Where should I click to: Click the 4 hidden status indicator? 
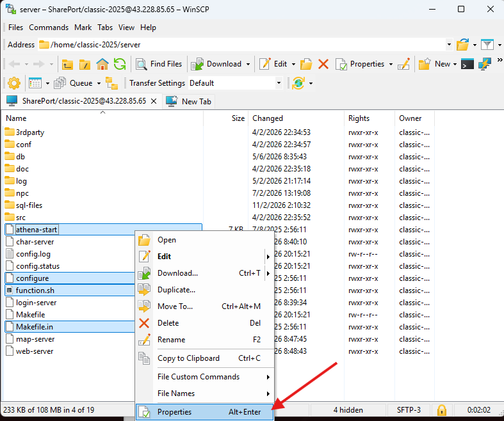pyautogui.click(x=348, y=410)
